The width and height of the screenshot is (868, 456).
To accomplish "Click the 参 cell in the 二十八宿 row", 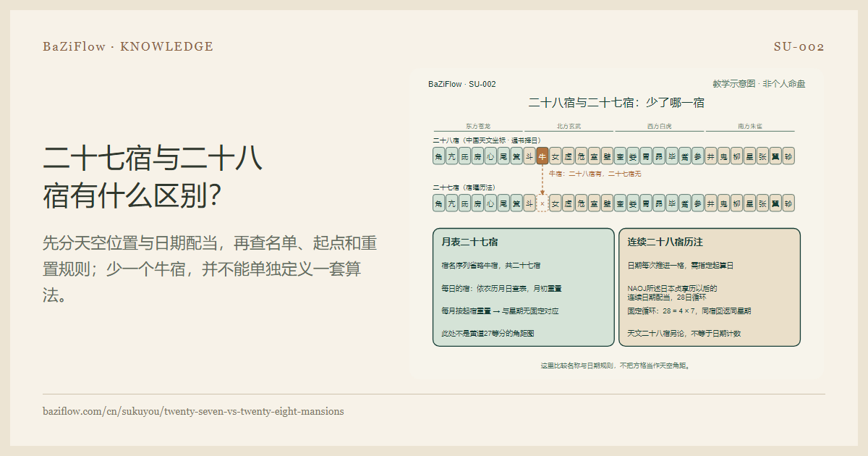I will coord(698,156).
